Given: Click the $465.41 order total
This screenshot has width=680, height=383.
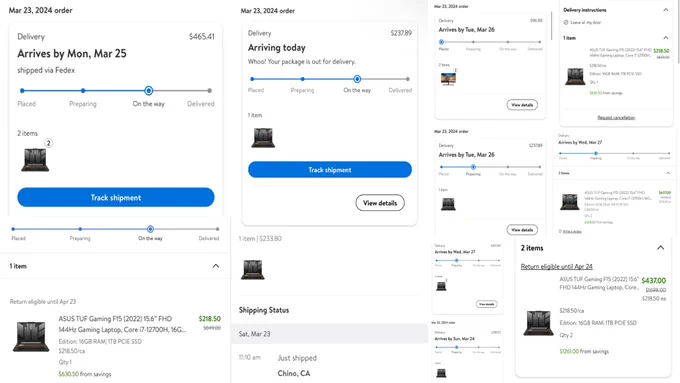Looking at the screenshot, I should pos(202,36).
